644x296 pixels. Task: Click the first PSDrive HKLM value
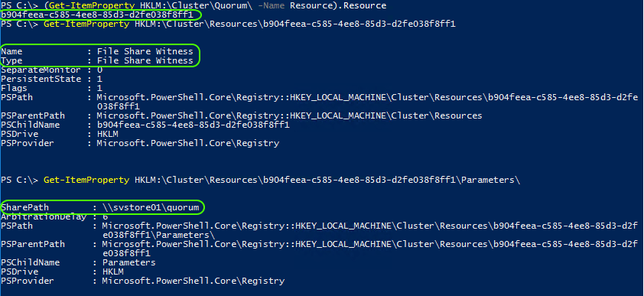tap(108, 135)
